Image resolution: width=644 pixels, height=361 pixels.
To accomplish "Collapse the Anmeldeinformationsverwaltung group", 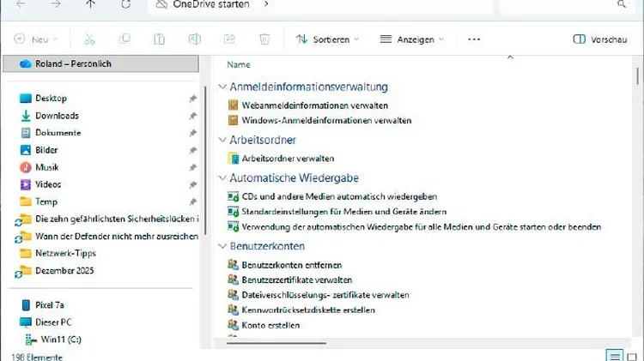I will [x=223, y=87].
